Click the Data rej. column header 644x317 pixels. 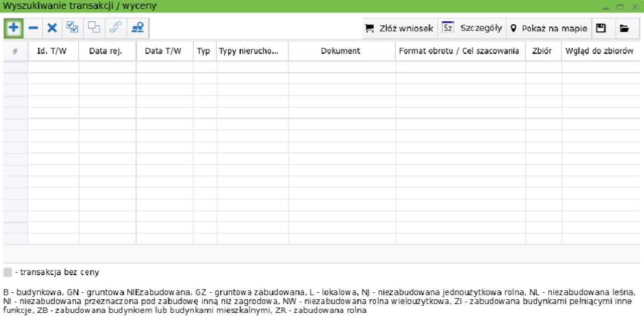105,51
